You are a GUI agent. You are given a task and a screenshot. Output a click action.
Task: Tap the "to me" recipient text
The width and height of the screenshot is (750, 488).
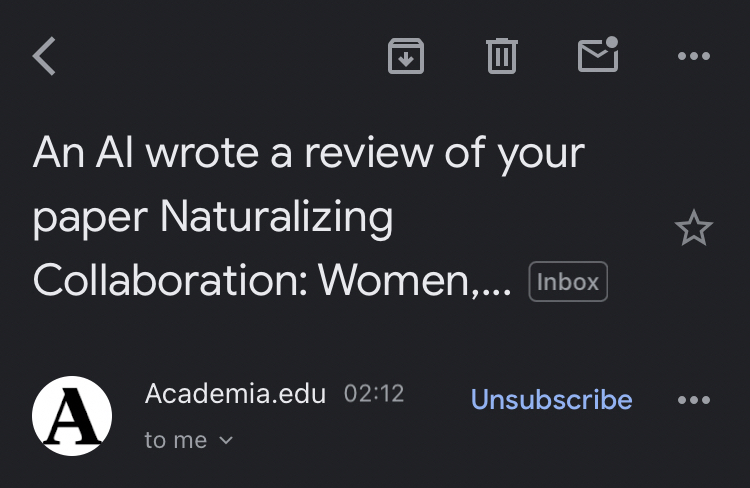pos(176,440)
